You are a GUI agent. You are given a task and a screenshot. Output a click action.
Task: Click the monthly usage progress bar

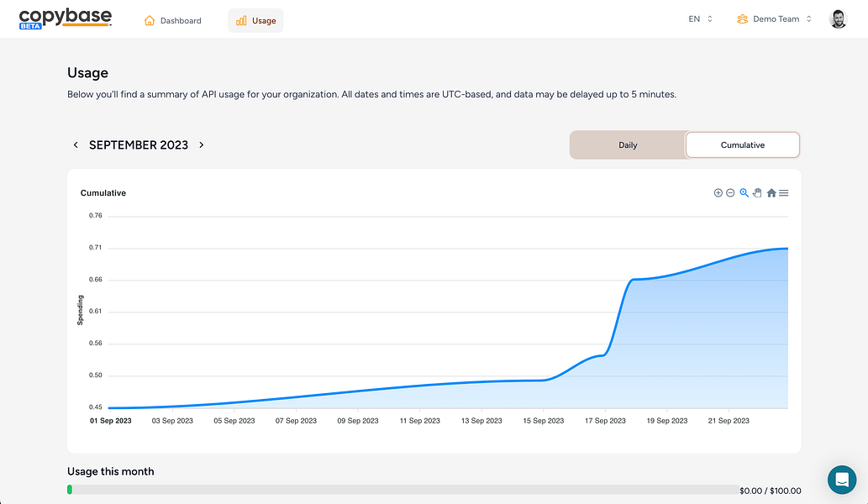pyautogui.click(x=402, y=489)
